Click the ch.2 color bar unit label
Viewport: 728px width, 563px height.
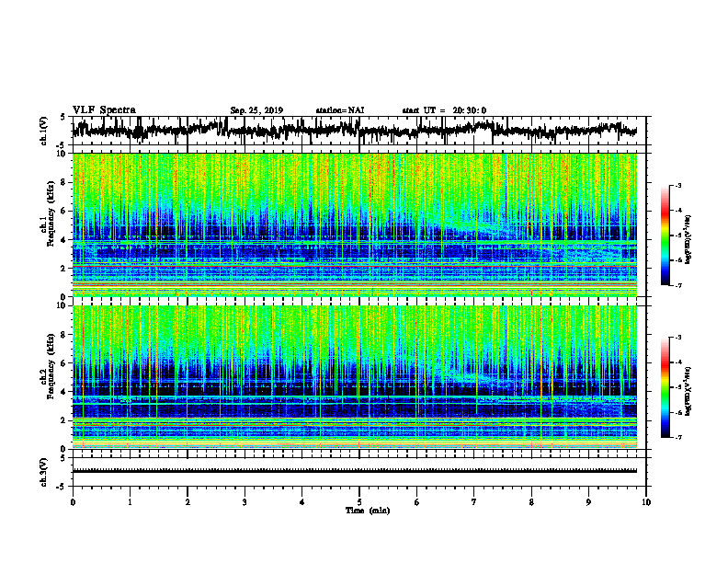point(688,392)
